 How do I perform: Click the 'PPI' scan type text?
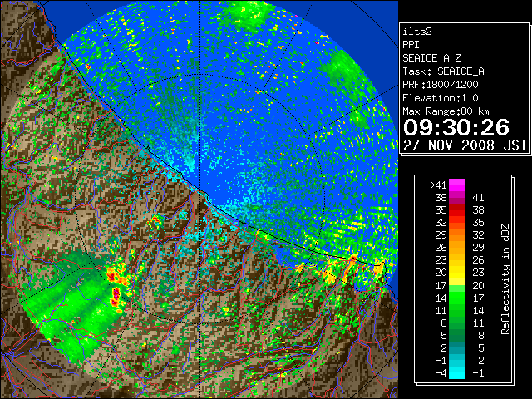coord(411,45)
